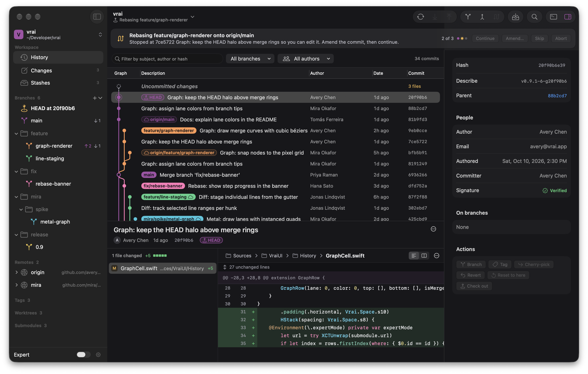Open the All branches dropdown

(251, 59)
